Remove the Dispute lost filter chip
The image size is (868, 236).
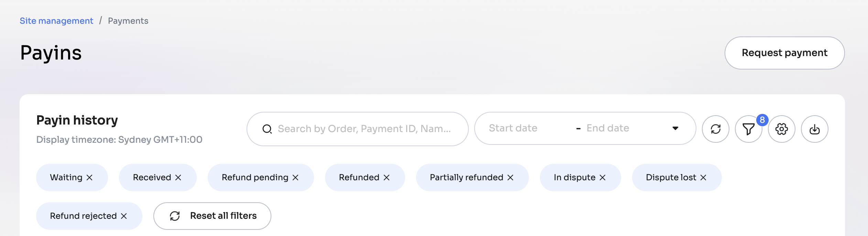click(703, 178)
